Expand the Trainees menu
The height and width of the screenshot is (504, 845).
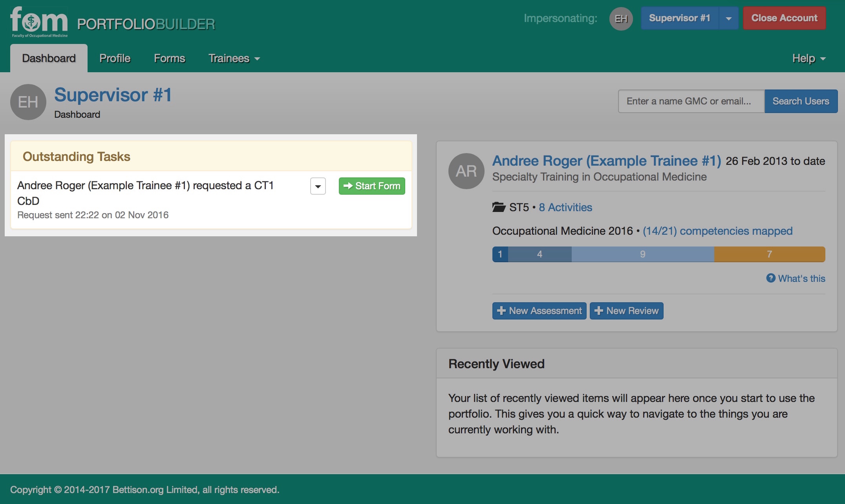point(234,58)
